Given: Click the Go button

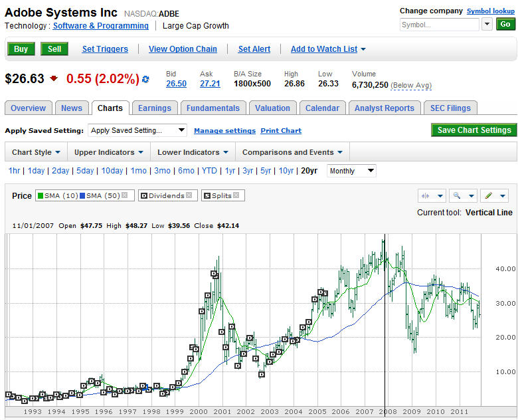Looking at the screenshot, I should pos(505,24).
